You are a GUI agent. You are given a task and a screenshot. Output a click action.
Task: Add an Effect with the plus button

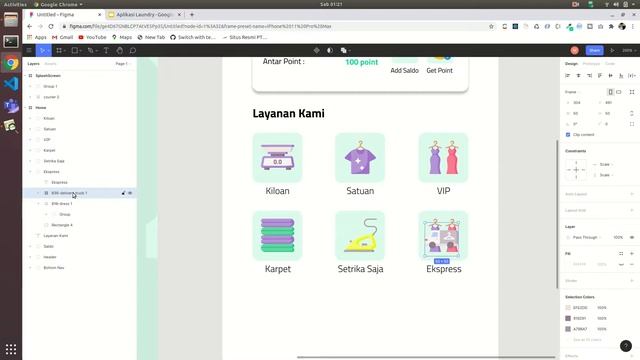click(632, 356)
